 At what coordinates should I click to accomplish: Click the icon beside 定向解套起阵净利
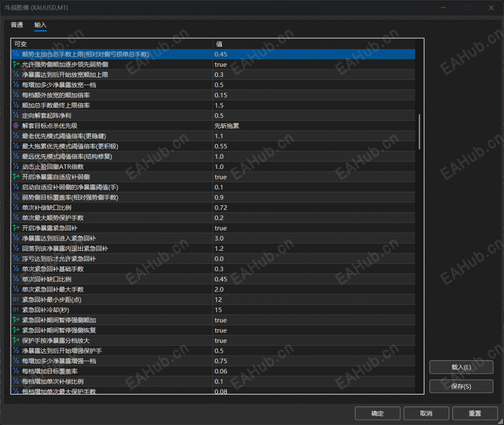click(x=16, y=115)
